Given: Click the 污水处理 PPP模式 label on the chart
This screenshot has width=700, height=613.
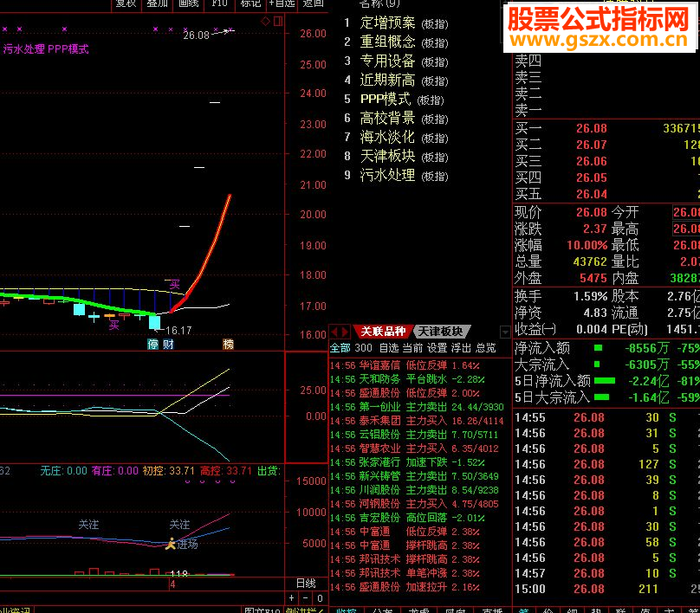Looking at the screenshot, I should (46, 49).
